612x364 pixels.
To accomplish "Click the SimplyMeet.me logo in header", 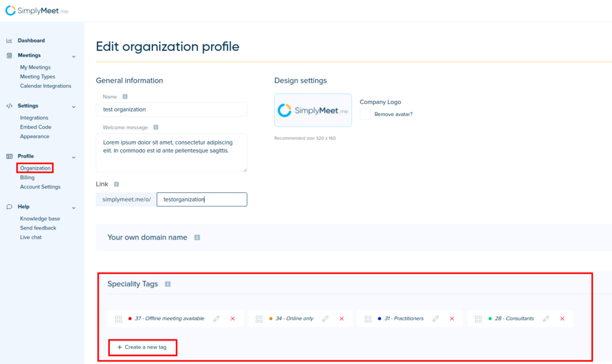I will tap(37, 11).
